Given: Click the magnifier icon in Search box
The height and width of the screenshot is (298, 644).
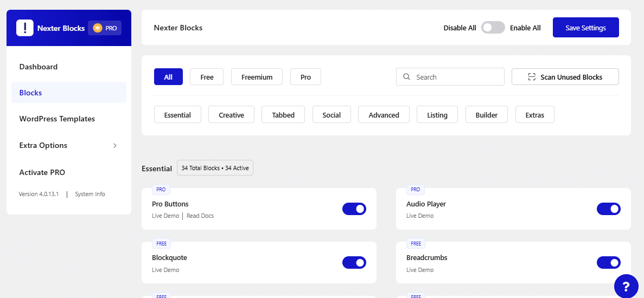Looking at the screenshot, I should (406, 76).
